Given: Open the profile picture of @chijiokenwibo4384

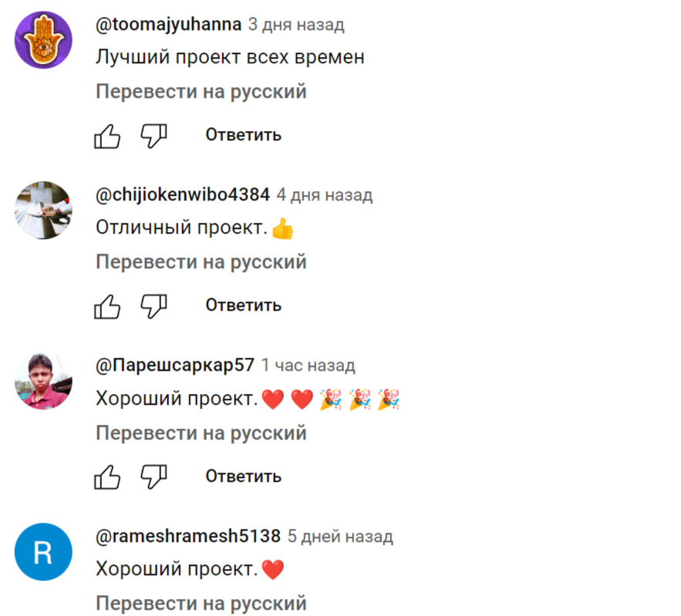Looking at the screenshot, I should [x=43, y=210].
